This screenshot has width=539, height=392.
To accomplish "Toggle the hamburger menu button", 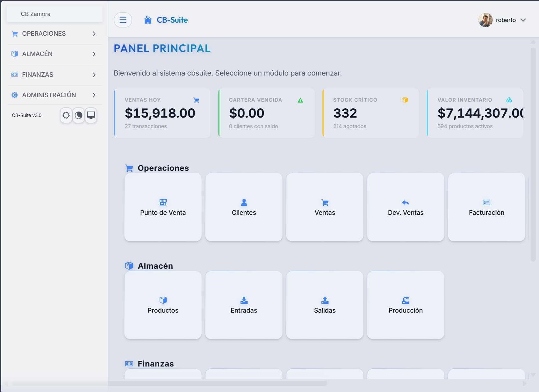I will (123, 20).
